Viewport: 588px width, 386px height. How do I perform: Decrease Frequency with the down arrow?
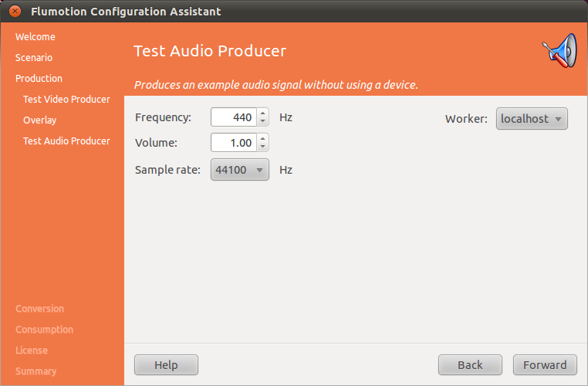(x=263, y=122)
